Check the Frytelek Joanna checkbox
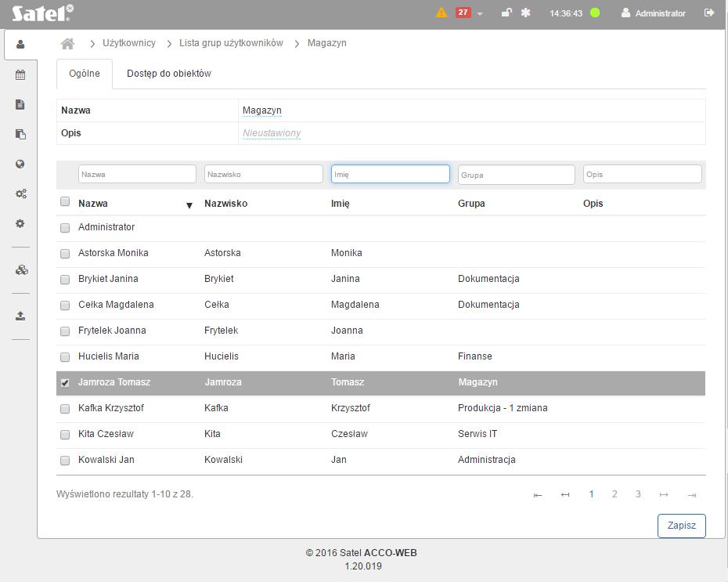 click(x=65, y=331)
